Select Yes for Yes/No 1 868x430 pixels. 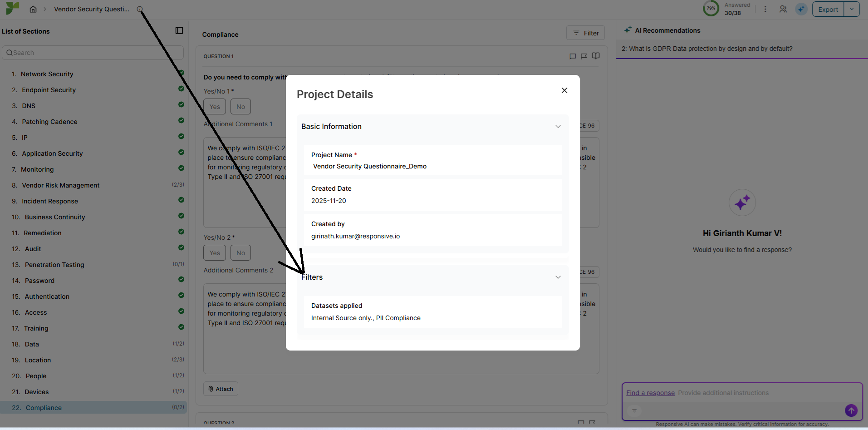click(x=215, y=107)
